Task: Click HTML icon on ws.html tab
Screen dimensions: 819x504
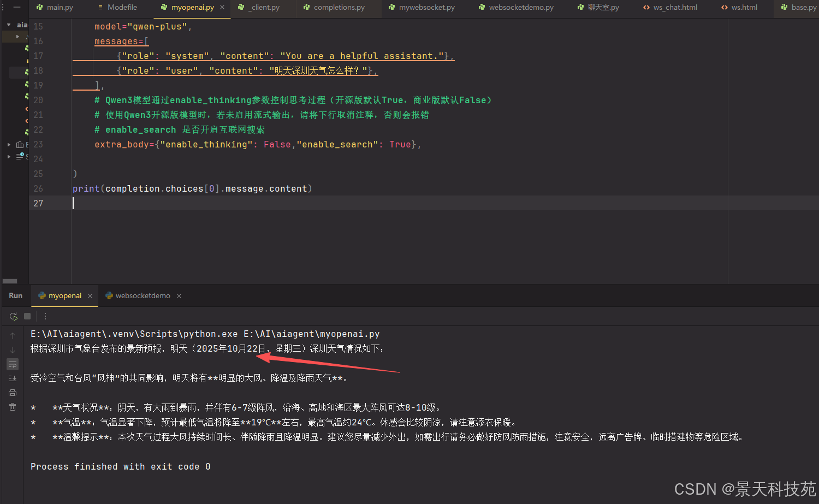Action: [x=725, y=7]
